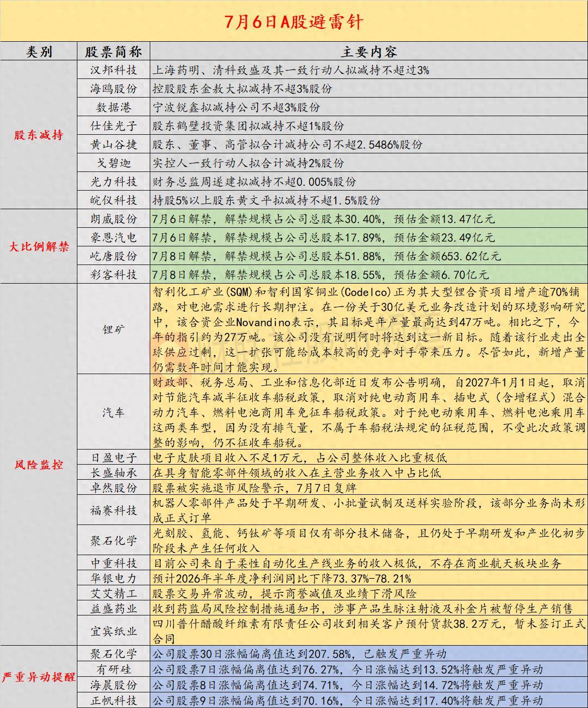Click the '股东减持' category cell
588x708 pixels.
click(x=39, y=135)
